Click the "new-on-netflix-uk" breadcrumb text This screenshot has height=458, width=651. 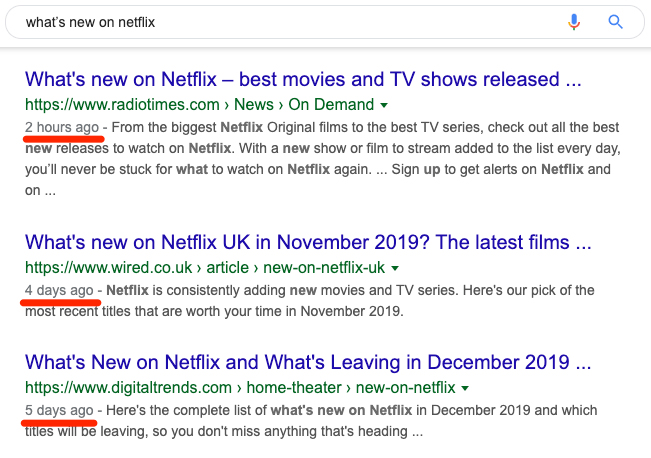(x=324, y=268)
